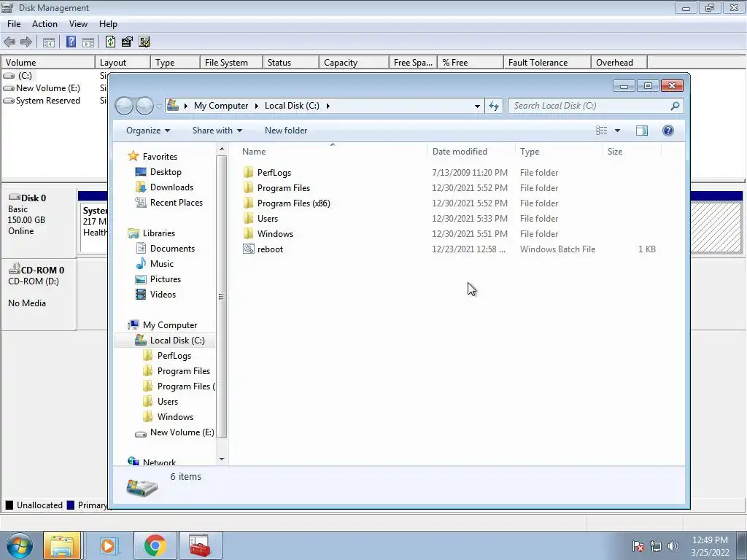Click the refresh button beside the address bar
The image size is (747, 560).
coord(494,106)
